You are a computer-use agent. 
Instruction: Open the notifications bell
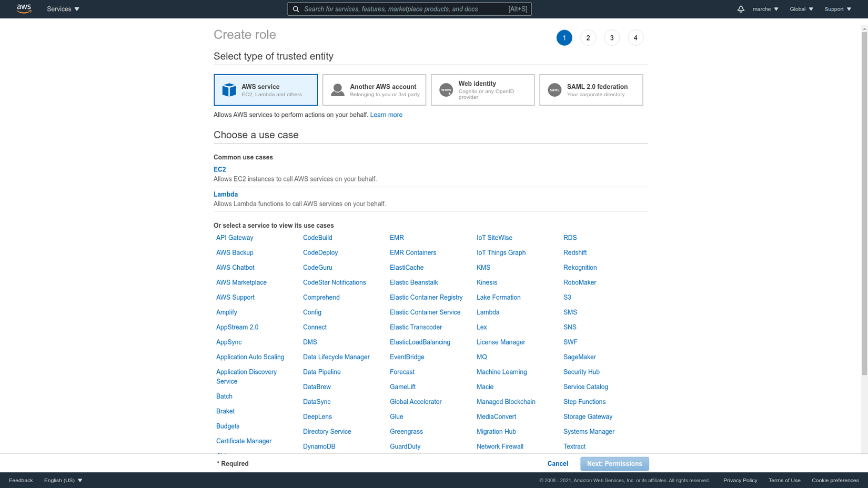pos(741,9)
